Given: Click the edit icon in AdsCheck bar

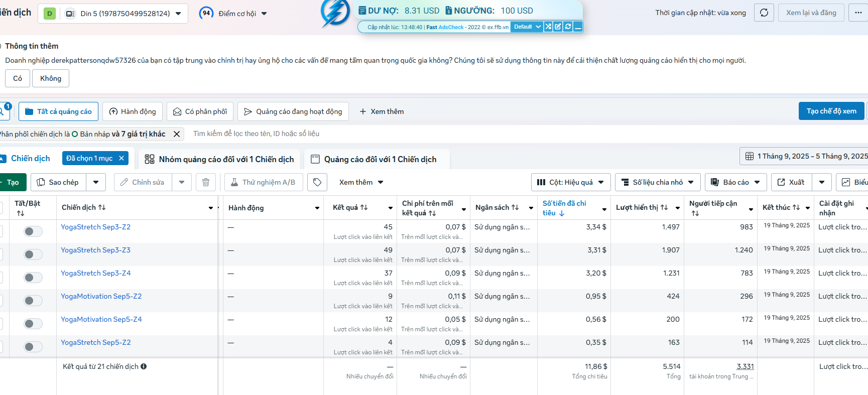Looking at the screenshot, I should (558, 27).
